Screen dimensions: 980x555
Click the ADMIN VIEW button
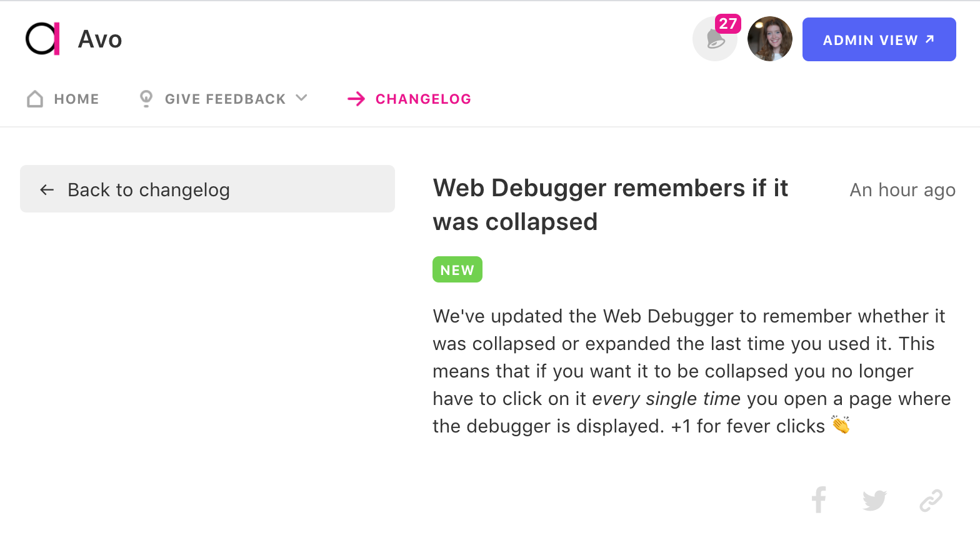879,39
